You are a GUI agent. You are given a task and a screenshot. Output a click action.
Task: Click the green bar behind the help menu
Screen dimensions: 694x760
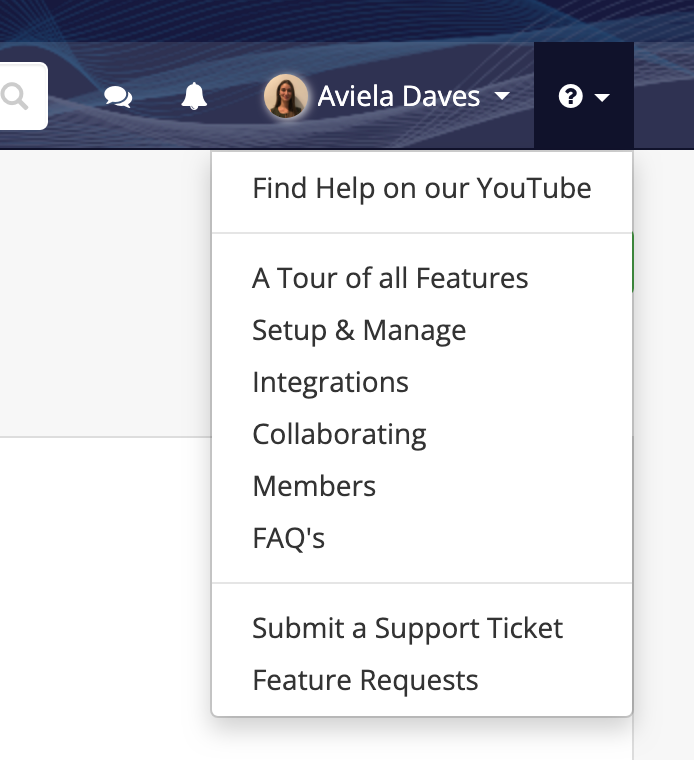(633, 262)
